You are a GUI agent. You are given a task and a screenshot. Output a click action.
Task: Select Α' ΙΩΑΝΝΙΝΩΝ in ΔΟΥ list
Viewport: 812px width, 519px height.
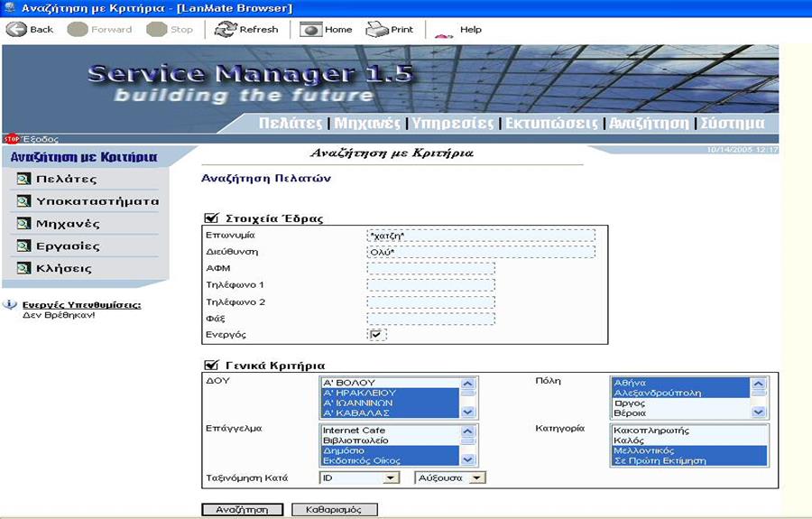pyautogui.click(x=390, y=403)
